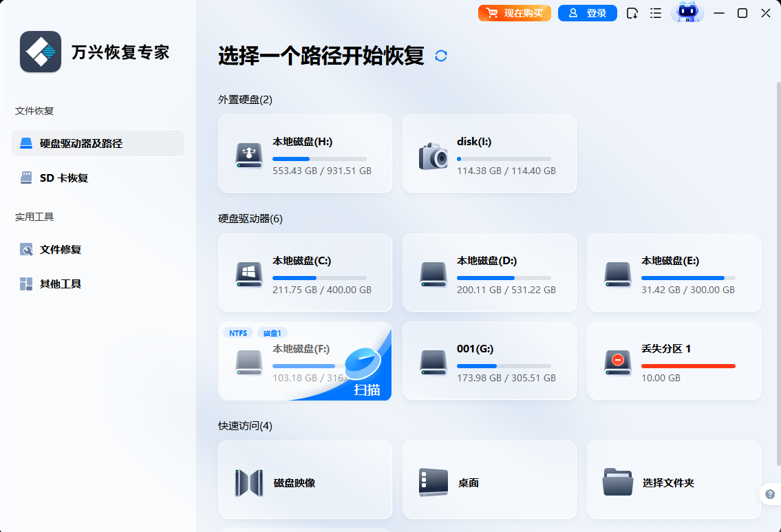Viewport: 781px width, 532px height.
Task: Select the 本地磁盘(C:) drive card
Action: [x=305, y=273]
